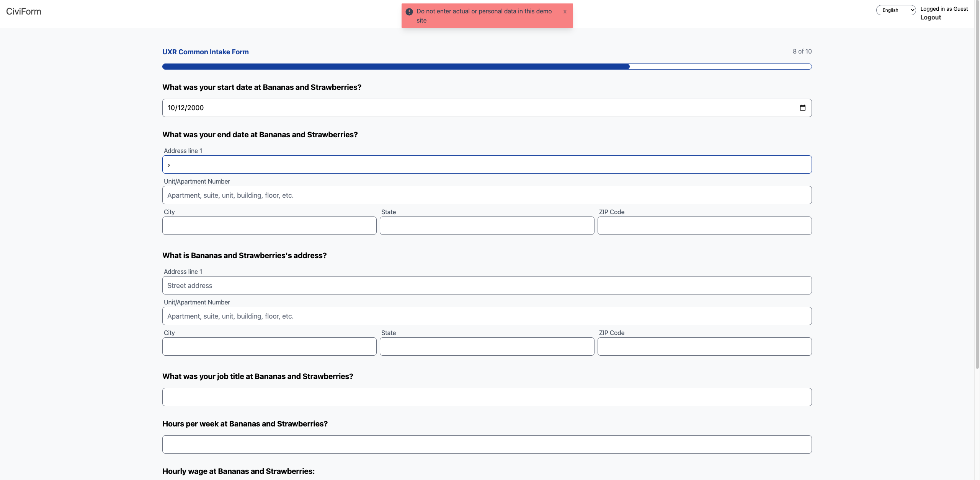Click the City field for the employer address

pos(269,347)
